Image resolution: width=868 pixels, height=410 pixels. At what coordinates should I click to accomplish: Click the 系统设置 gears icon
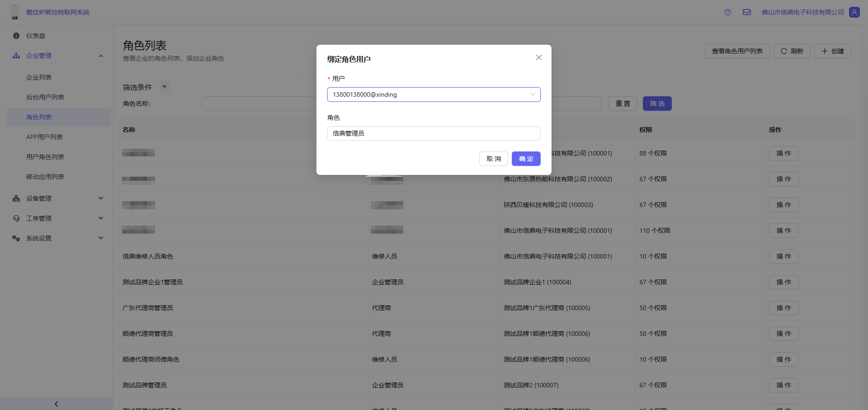[16, 238]
